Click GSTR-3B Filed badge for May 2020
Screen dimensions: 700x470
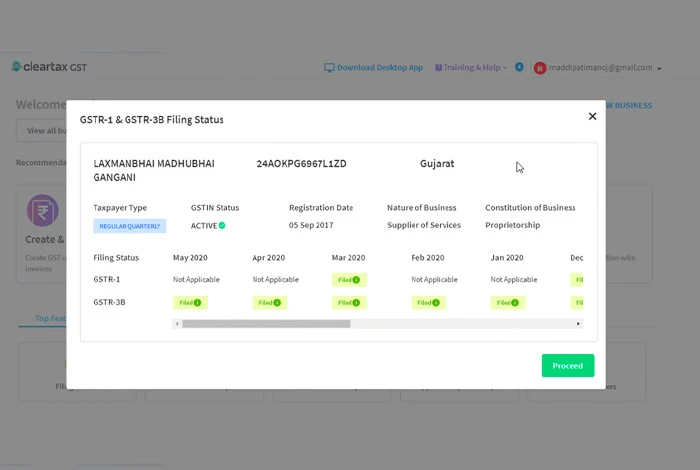[189, 302]
